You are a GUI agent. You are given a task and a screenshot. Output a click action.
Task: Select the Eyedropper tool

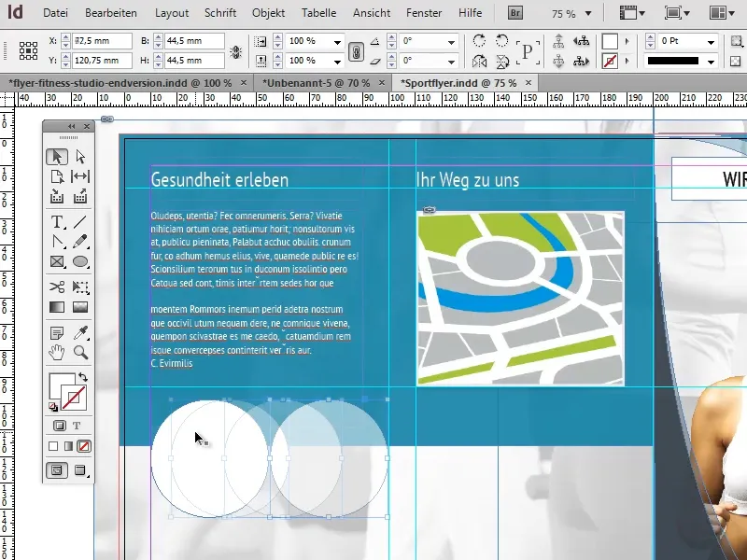pos(80,333)
